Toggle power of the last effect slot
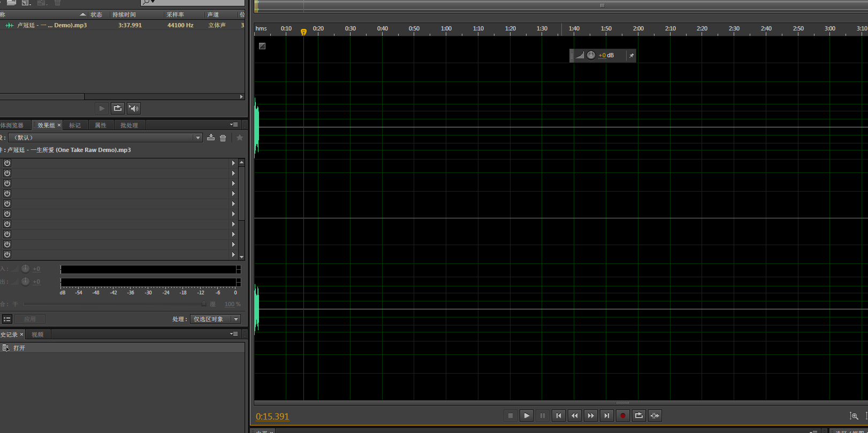 pos(7,255)
